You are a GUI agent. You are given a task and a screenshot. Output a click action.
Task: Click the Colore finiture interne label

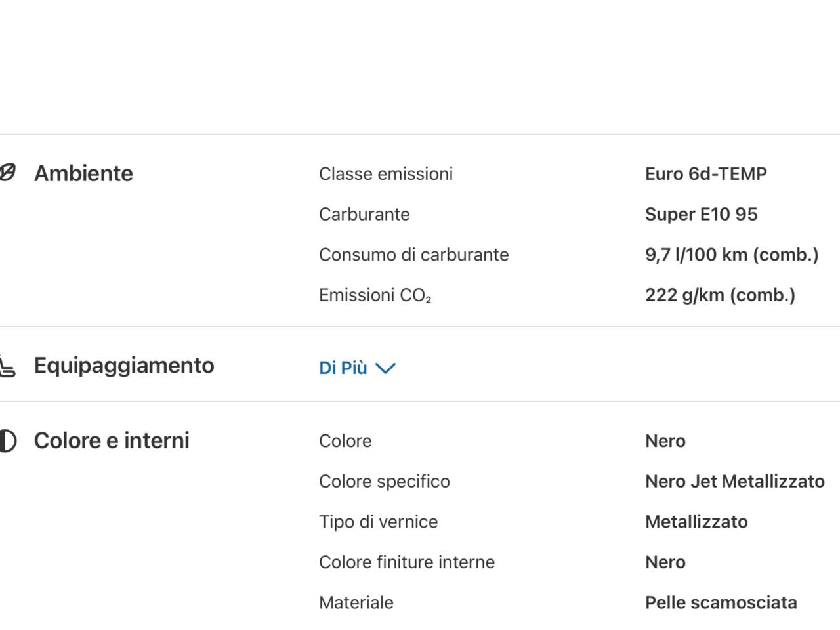click(407, 562)
